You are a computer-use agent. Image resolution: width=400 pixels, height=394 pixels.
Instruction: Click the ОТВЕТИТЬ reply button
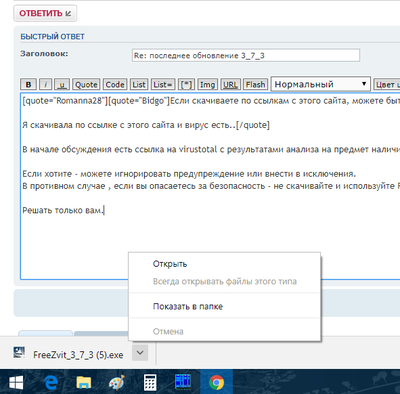[45, 13]
